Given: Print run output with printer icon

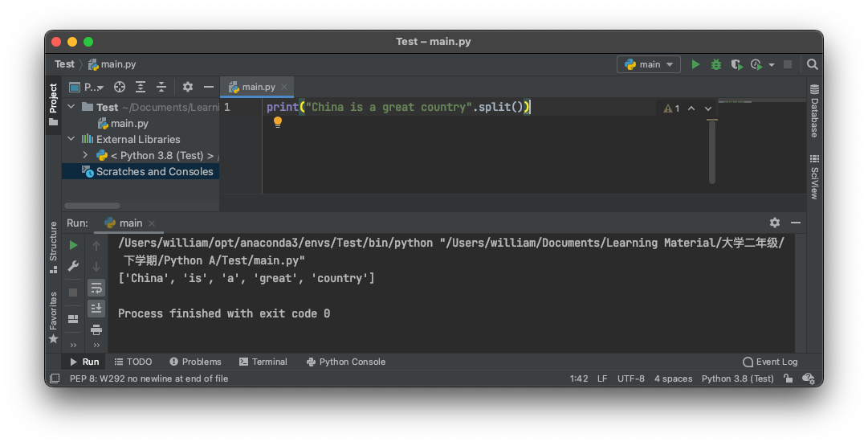Looking at the screenshot, I should [96, 329].
